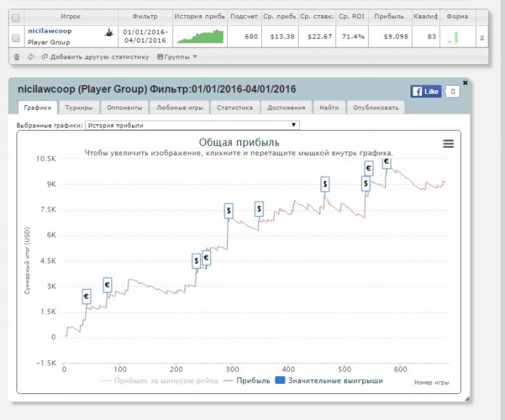The width and height of the screenshot is (505, 420).
Task: Sort by the Прибыль column header
Action: pos(389,17)
